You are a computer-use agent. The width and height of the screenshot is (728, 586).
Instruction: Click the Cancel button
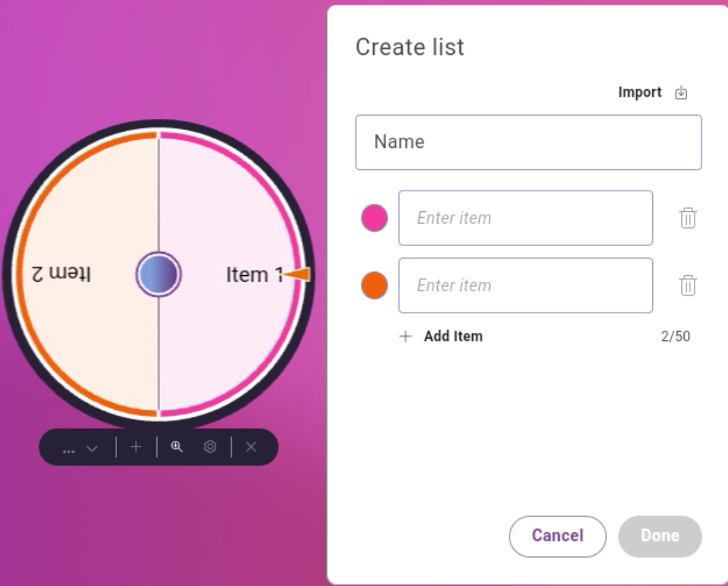[x=557, y=536]
